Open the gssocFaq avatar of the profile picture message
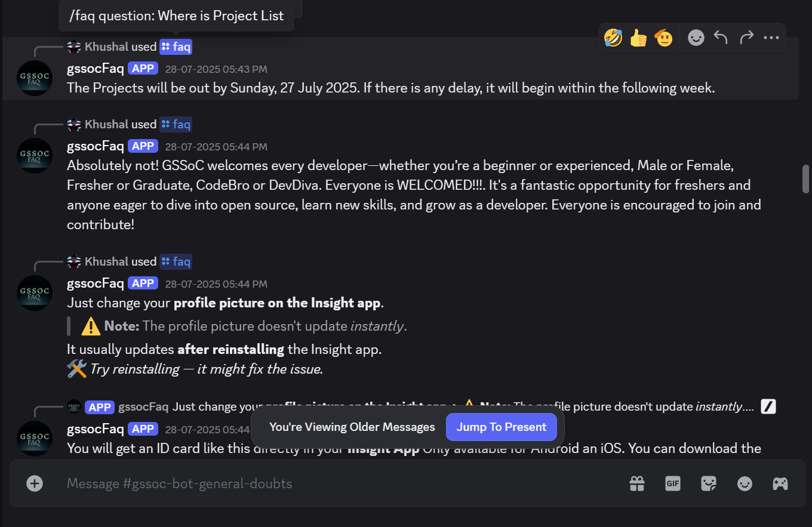 click(x=34, y=293)
